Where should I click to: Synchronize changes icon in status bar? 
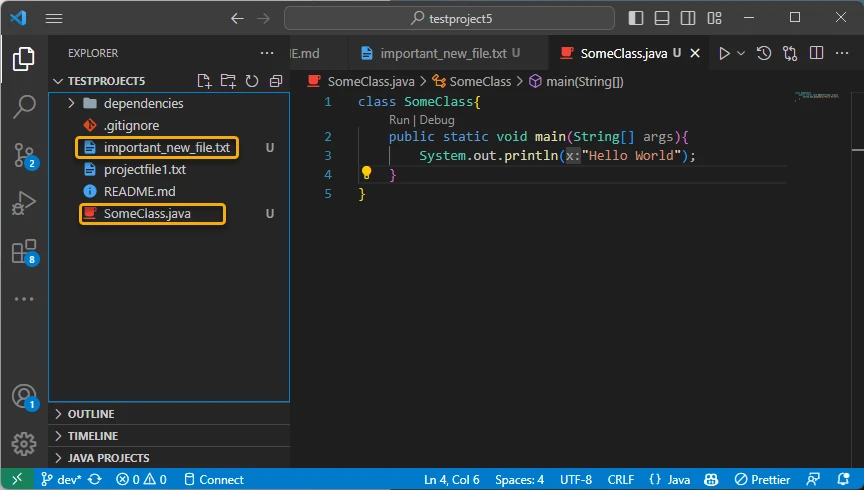95,480
